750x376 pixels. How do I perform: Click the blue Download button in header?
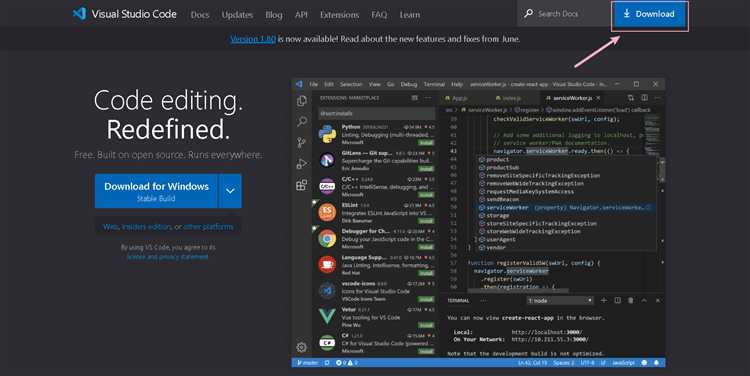[649, 14]
